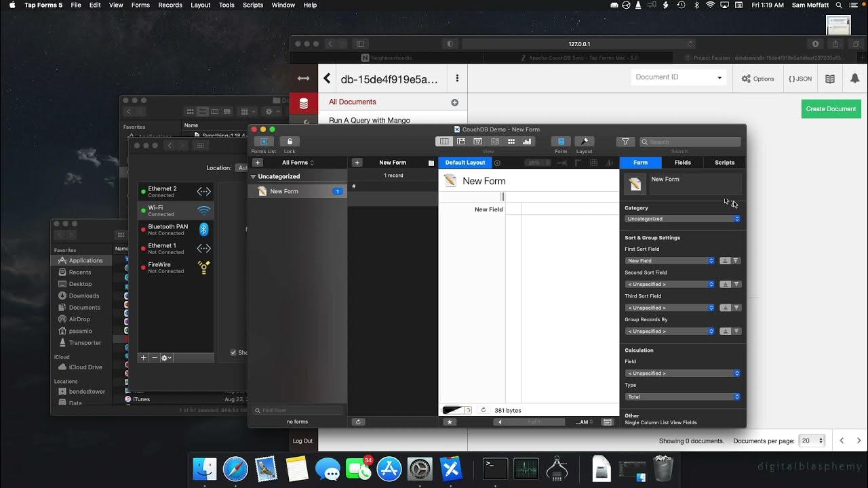Screen dimensions: 868x488
Task: Click Options in Fauxton header
Action: click(758, 79)
